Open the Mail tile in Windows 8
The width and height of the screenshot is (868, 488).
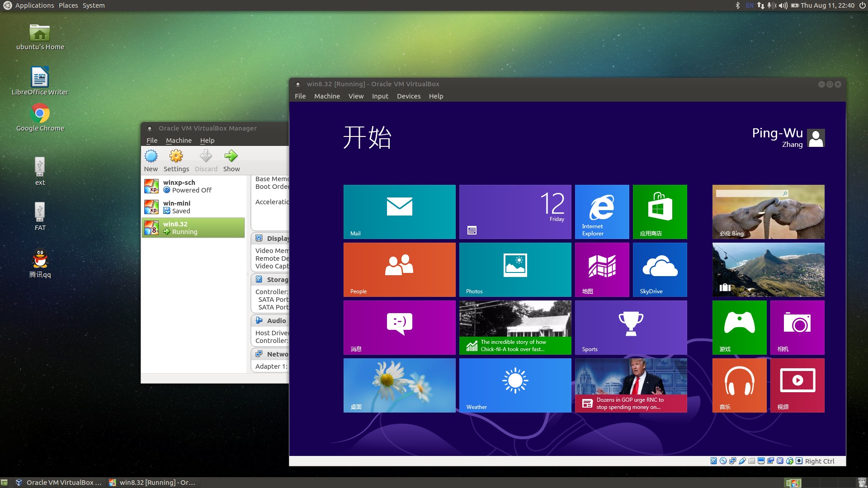399,212
